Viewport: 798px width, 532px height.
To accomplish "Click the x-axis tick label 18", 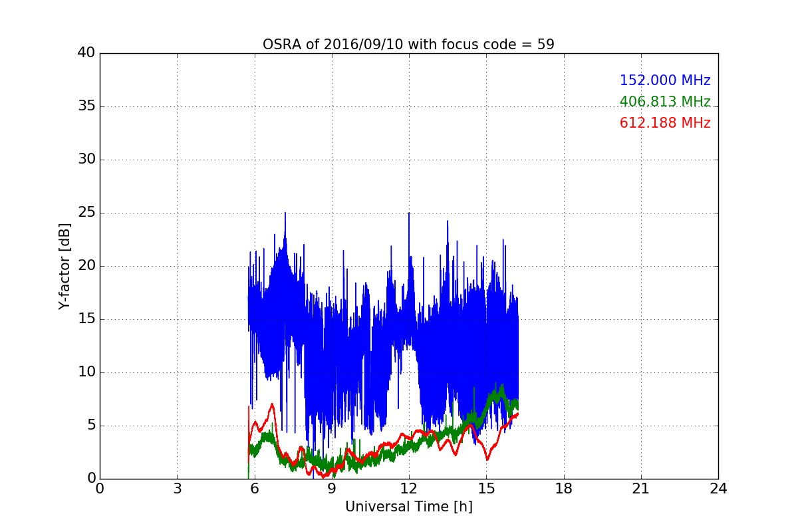I will pos(563,489).
